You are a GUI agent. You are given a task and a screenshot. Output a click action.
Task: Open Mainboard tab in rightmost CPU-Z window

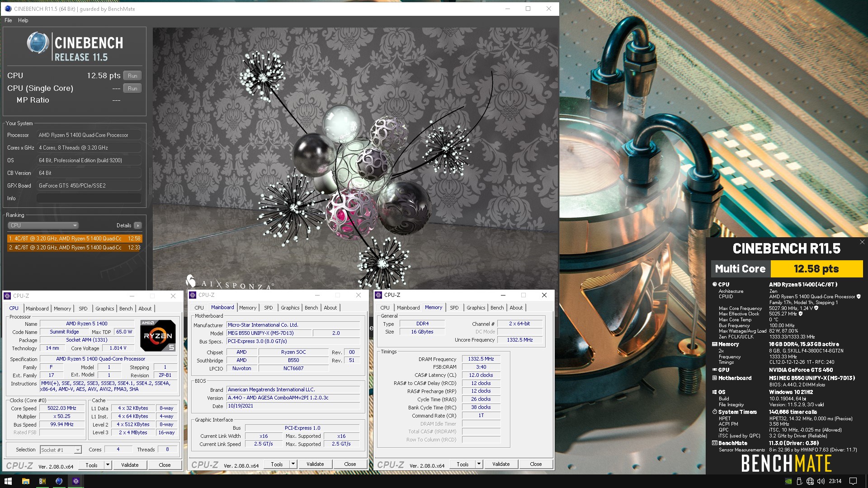click(408, 308)
